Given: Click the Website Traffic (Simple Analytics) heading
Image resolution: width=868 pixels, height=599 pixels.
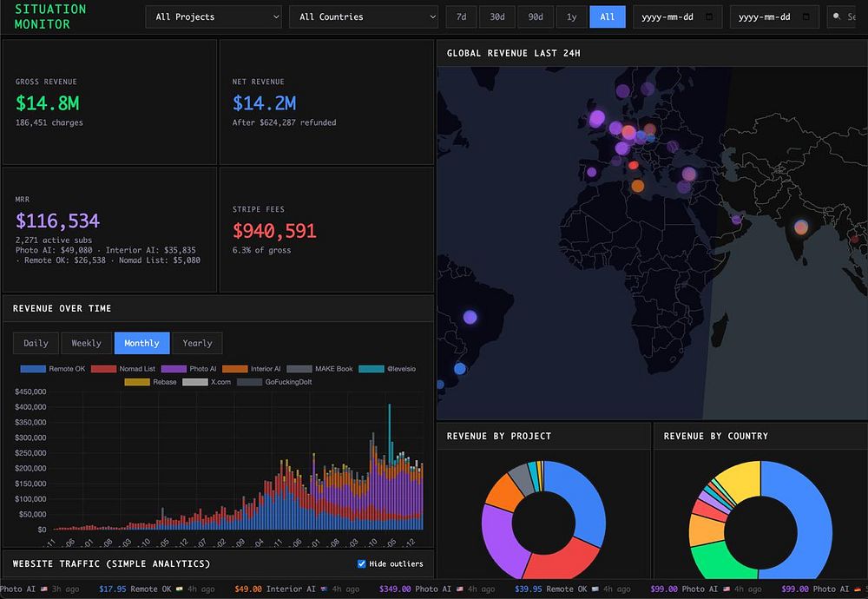Looking at the screenshot, I should [x=111, y=563].
